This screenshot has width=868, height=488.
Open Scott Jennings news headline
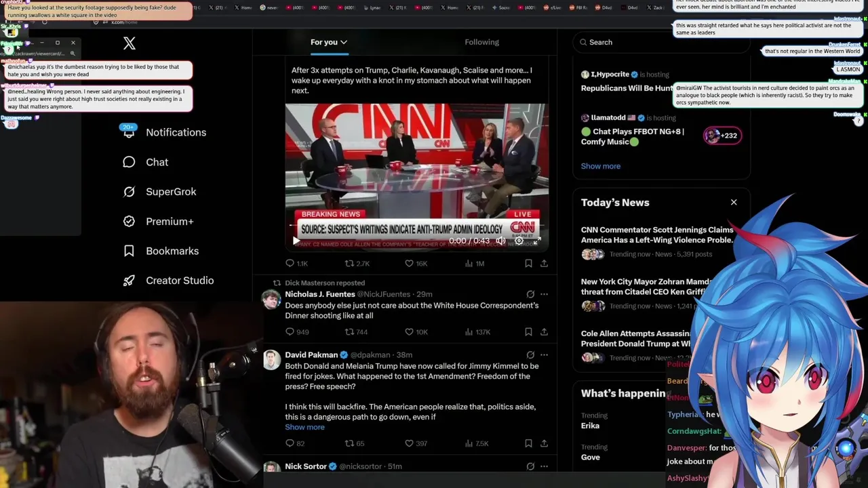pos(656,235)
